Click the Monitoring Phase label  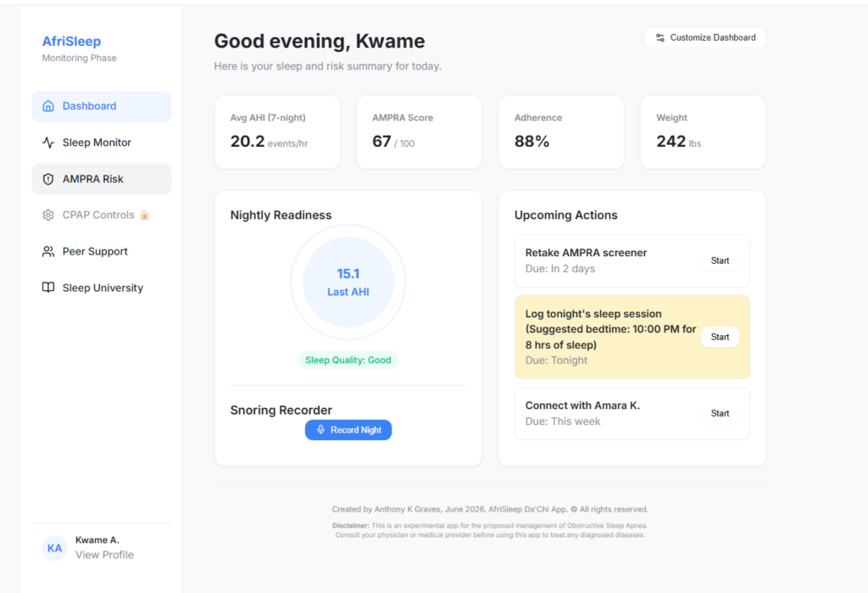pyautogui.click(x=79, y=59)
